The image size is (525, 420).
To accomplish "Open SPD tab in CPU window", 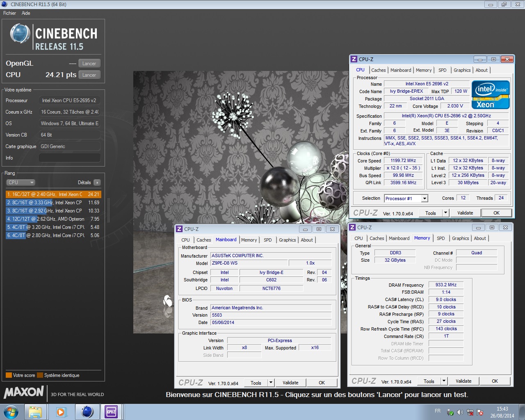I will point(443,70).
